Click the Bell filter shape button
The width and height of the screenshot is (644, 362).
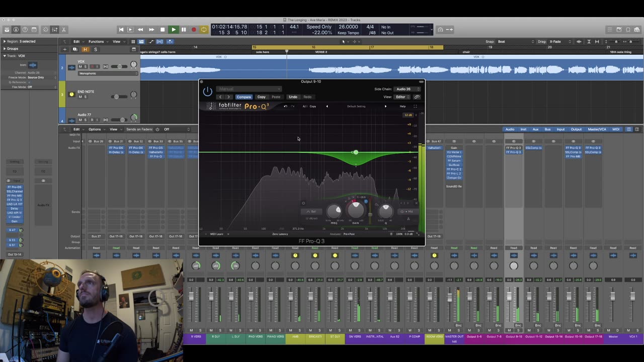[312, 212]
